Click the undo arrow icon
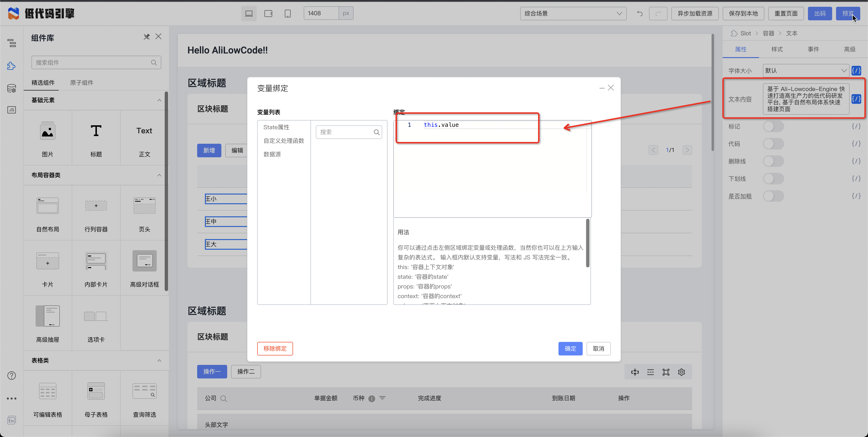868x437 pixels. coord(640,14)
